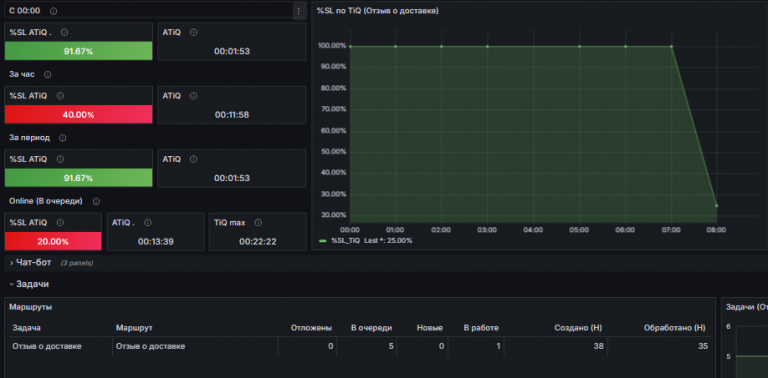Screen dimensions: 768x378
Task: Click the За час row title
Action: tap(22, 74)
